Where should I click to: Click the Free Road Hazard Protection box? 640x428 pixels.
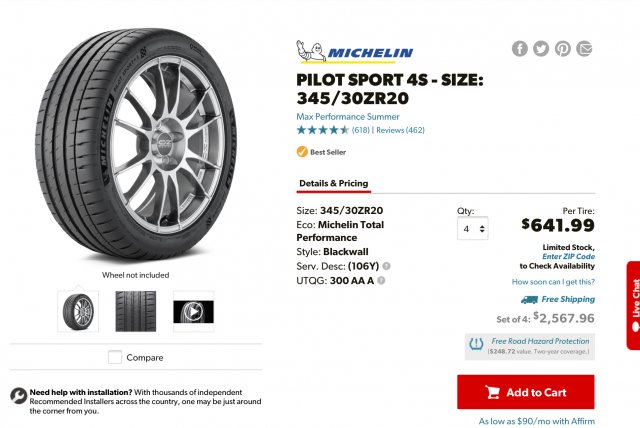click(530, 346)
